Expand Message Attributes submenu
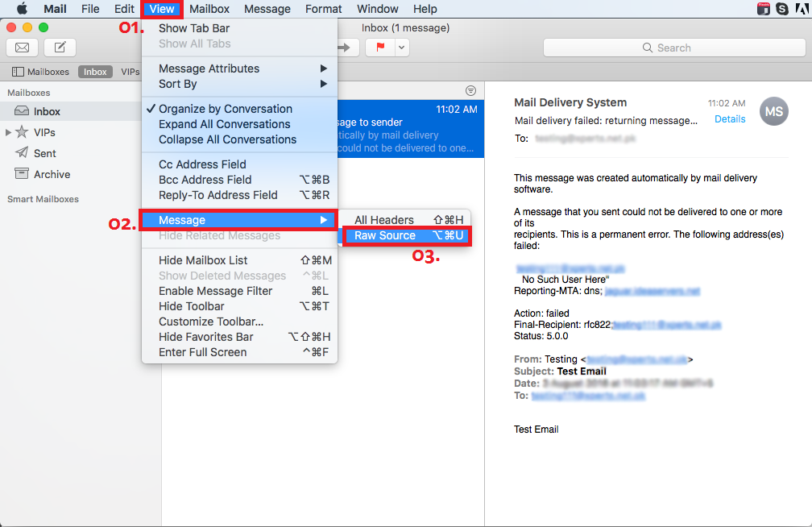This screenshot has width=812, height=527. tap(239, 68)
